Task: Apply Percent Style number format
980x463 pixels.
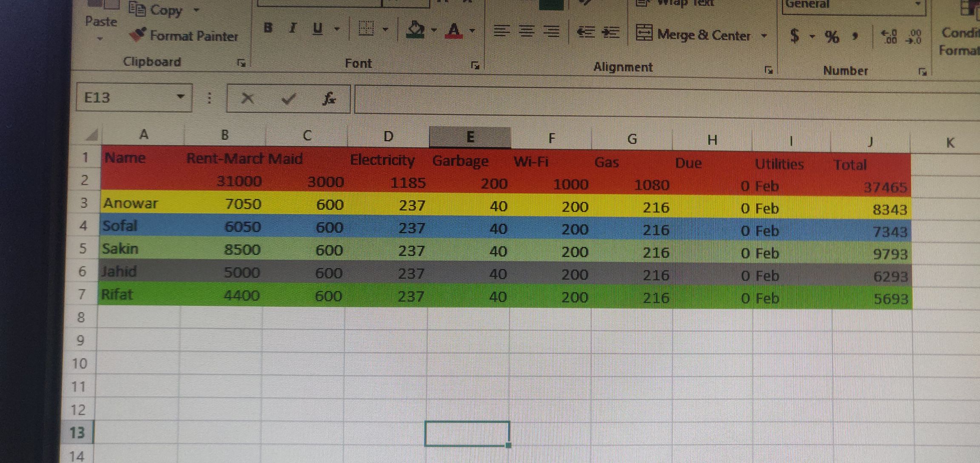Action: click(x=832, y=37)
